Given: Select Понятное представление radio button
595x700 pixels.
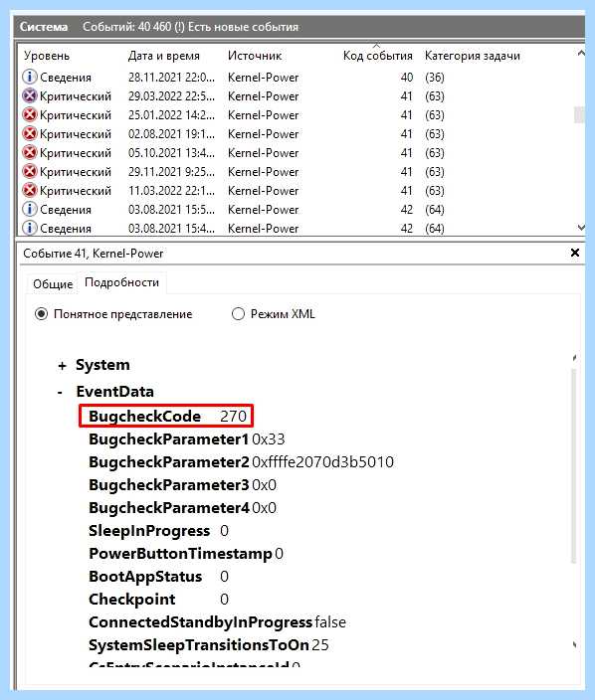Looking at the screenshot, I should 41,314.
